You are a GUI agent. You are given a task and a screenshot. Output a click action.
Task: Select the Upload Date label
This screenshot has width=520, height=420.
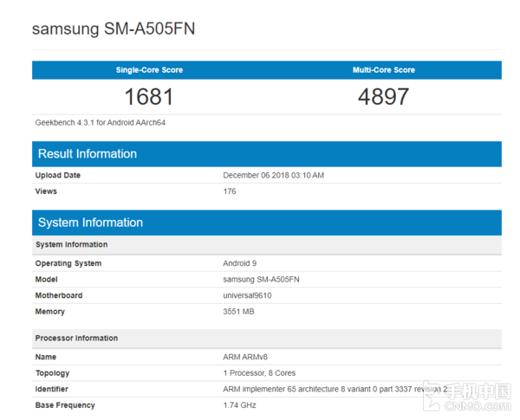(x=58, y=175)
